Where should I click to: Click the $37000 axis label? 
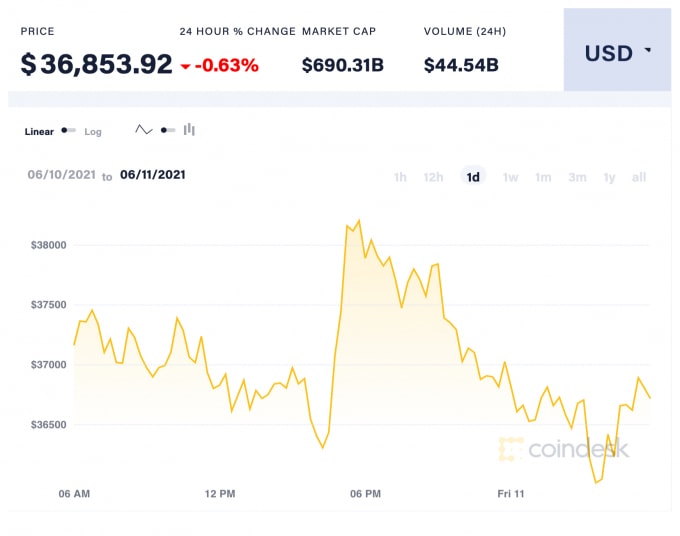49,365
